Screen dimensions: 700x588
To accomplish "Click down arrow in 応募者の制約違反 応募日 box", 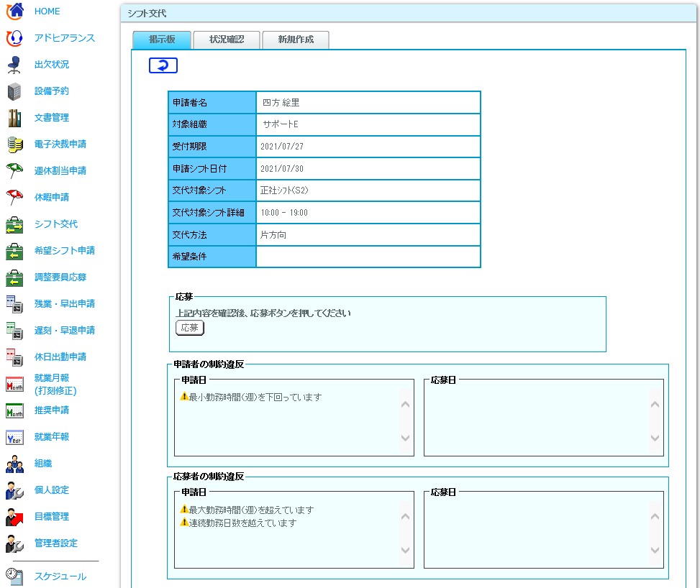I will click(655, 550).
